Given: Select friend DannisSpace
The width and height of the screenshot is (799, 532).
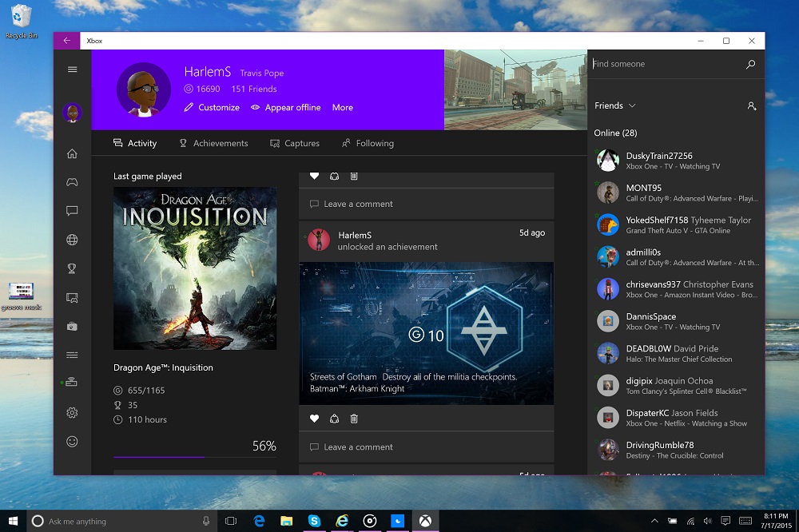Looking at the screenshot, I should click(x=676, y=321).
